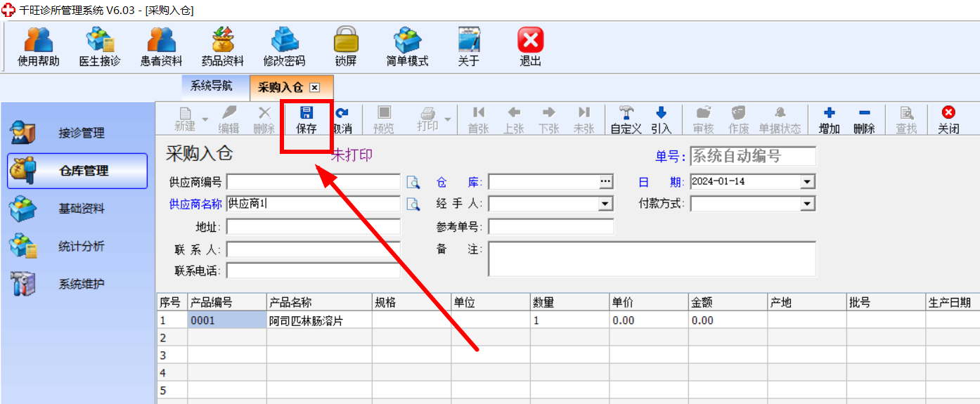Click the 产品名称 column header
Image resolution: width=980 pixels, height=404 pixels.
[319, 303]
